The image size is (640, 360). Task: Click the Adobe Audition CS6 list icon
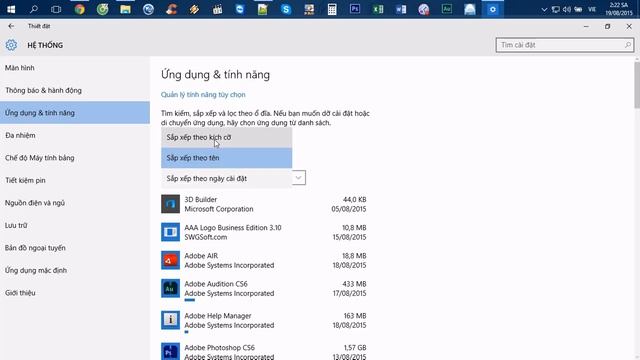(170, 289)
